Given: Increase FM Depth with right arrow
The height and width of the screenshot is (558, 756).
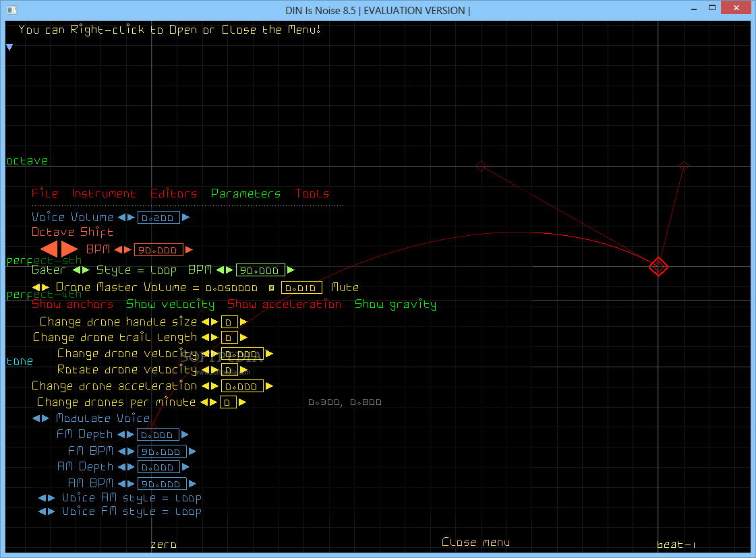Looking at the screenshot, I should [x=185, y=434].
